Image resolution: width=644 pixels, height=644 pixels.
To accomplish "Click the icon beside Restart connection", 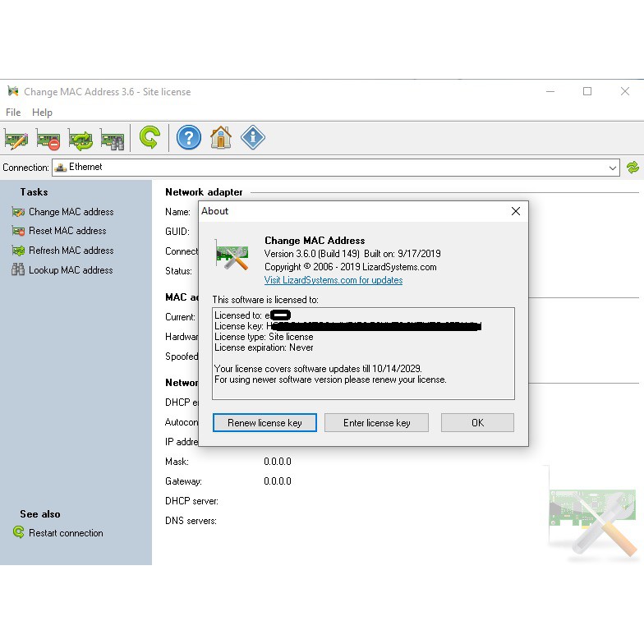I will tap(18, 532).
